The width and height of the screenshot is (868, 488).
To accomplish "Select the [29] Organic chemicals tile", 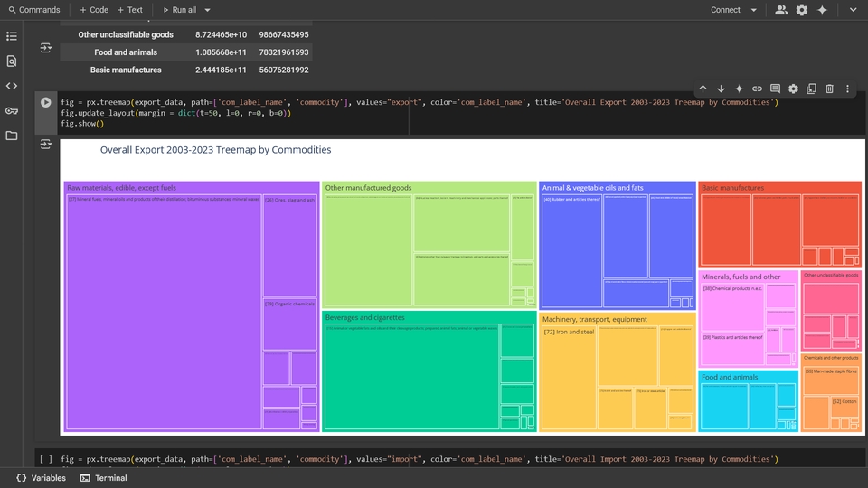I will pyautogui.click(x=289, y=324).
